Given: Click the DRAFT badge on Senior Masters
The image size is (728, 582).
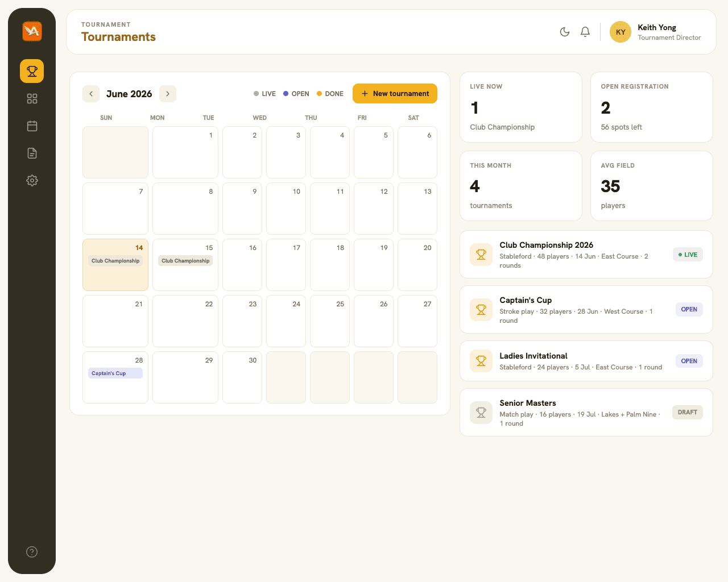Looking at the screenshot, I should point(688,413).
